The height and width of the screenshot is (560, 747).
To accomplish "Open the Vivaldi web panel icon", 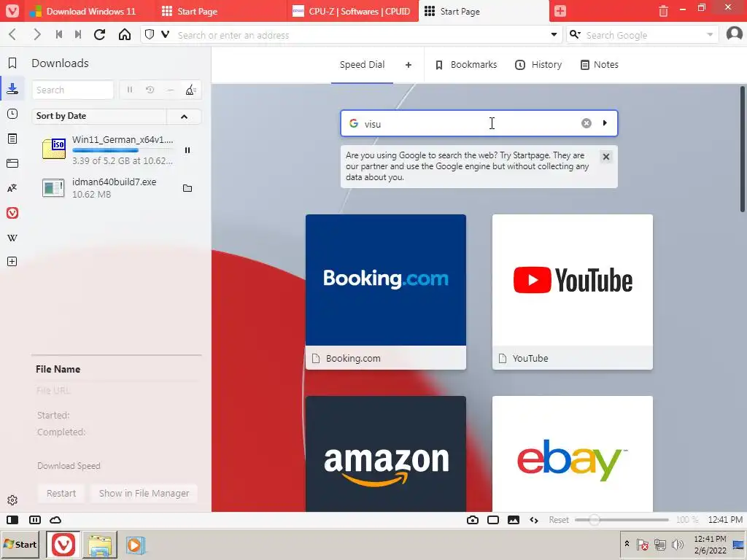I will coord(12,213).
